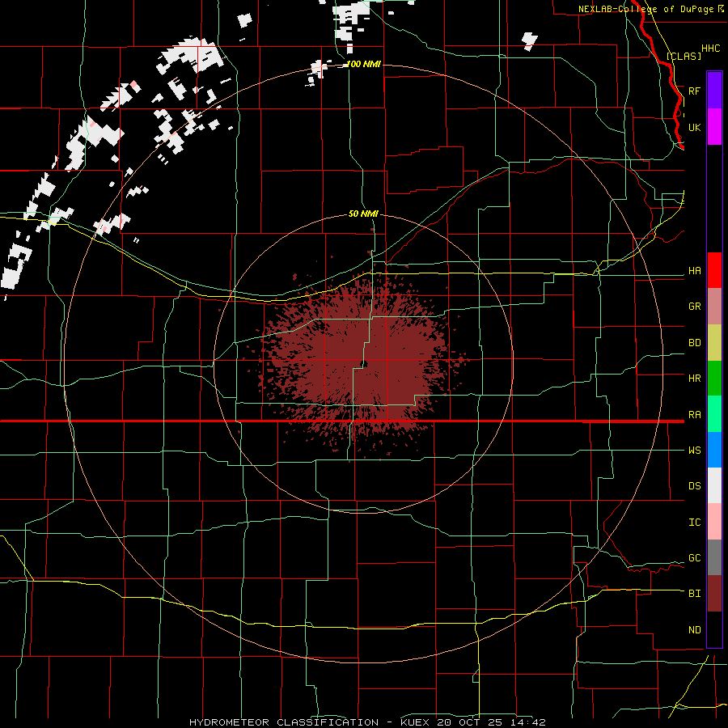Screen dimensions: 728x728
Task: Click the 'GC' legend label
Action: coord(694,558)
